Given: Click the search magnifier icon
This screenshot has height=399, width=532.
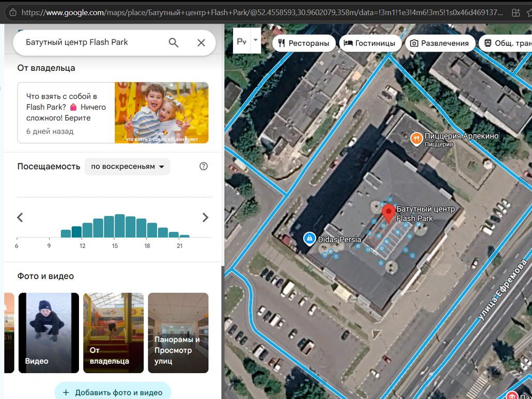Looking at the screenshot, I should (x=174, y=42).
